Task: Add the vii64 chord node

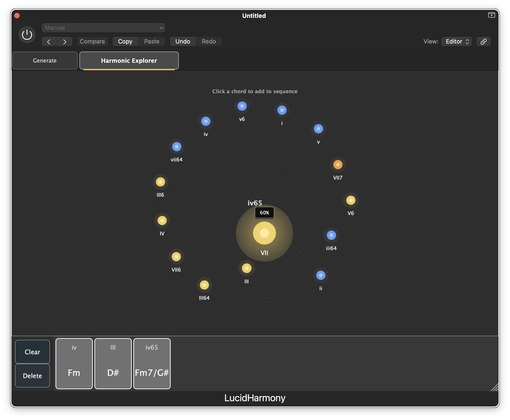Action: click(x=177, y=147)
